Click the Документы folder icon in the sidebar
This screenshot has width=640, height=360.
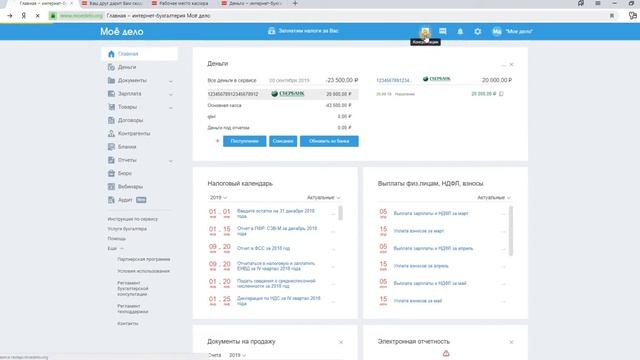(111, 80)
